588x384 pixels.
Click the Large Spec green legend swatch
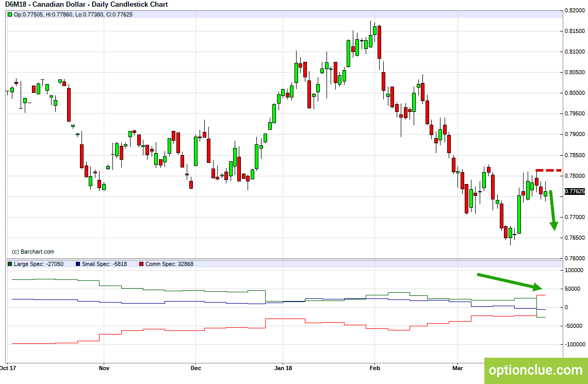pos(10,264)
